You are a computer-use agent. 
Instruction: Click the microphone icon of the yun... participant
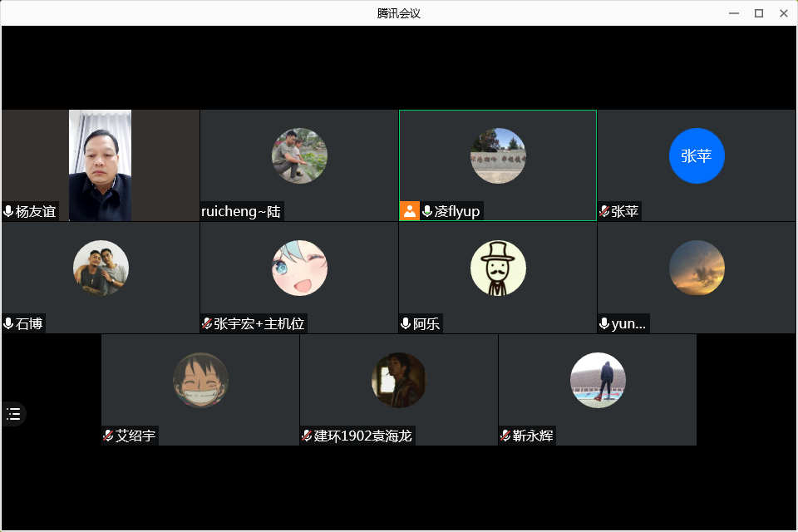coord(604,323)
